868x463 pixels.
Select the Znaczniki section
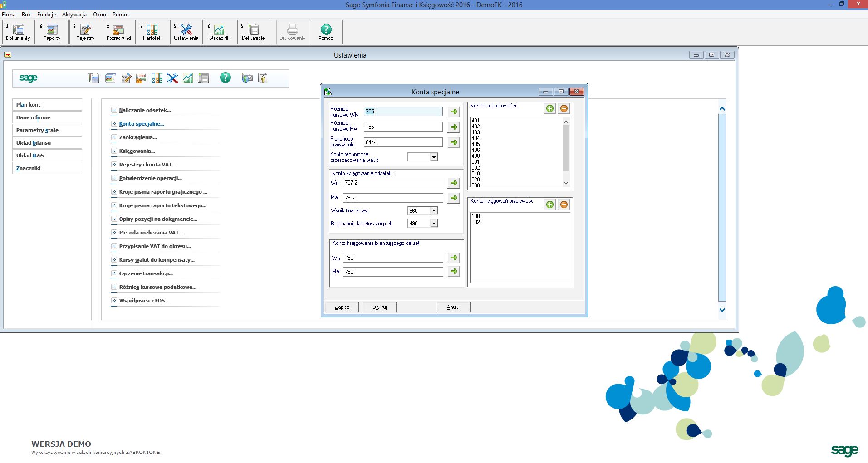[47, 168]
